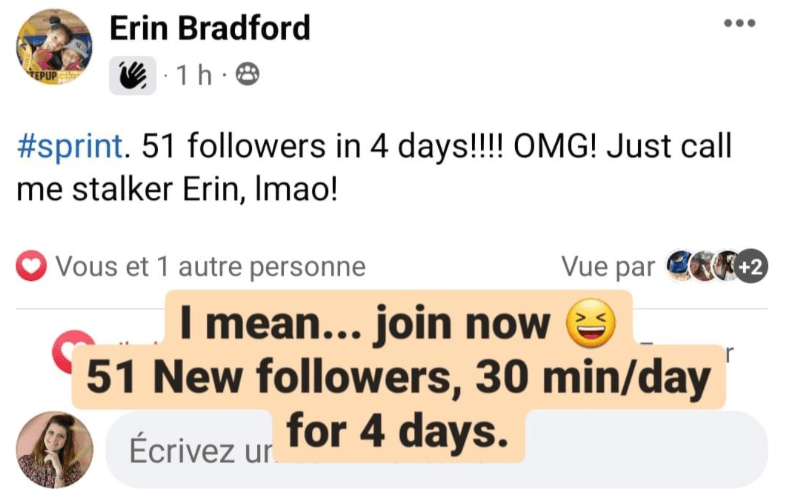Open the 'Vue par' viewers list
802x500 pixels.
(607, 266)
